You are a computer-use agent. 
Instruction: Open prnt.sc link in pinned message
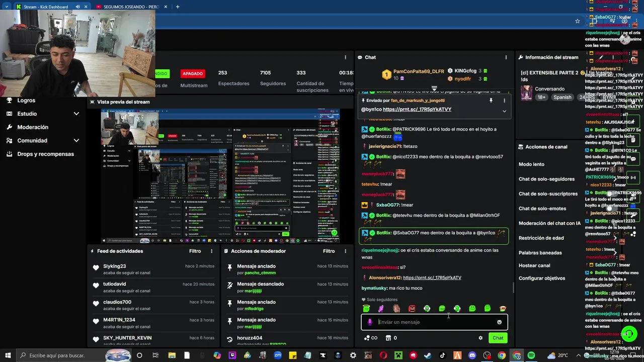point(417,109)
